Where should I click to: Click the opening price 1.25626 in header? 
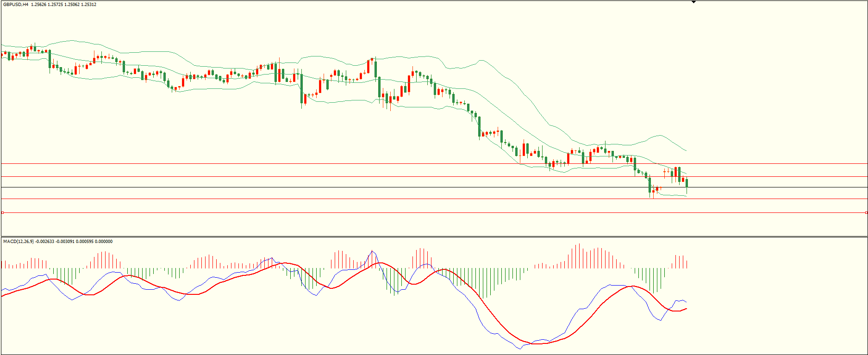point(39,5)
